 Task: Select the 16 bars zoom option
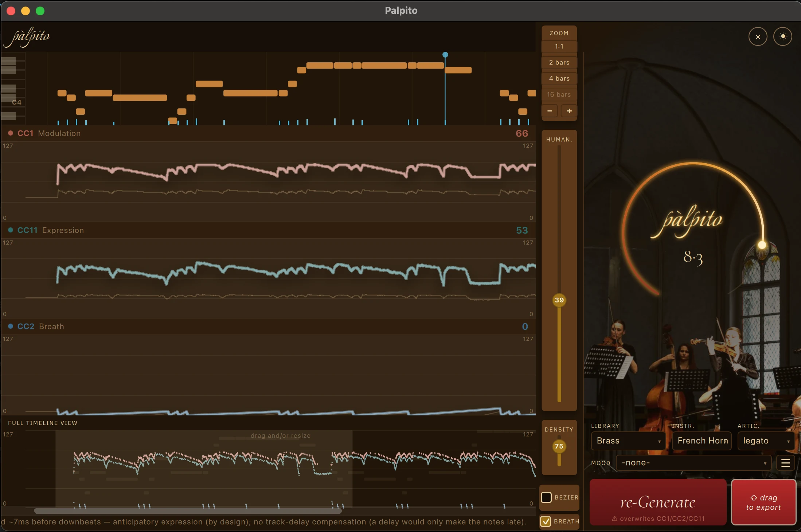click(559, 94)
